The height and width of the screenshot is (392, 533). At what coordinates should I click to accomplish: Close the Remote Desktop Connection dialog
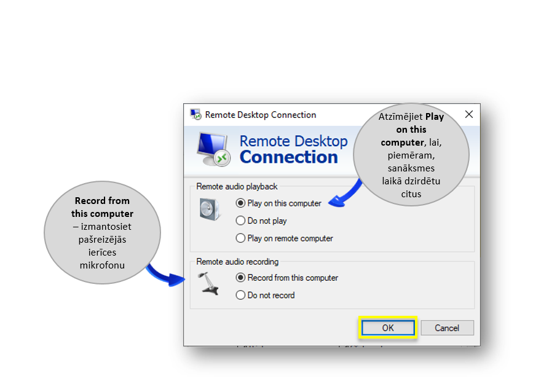click(468, 114)
